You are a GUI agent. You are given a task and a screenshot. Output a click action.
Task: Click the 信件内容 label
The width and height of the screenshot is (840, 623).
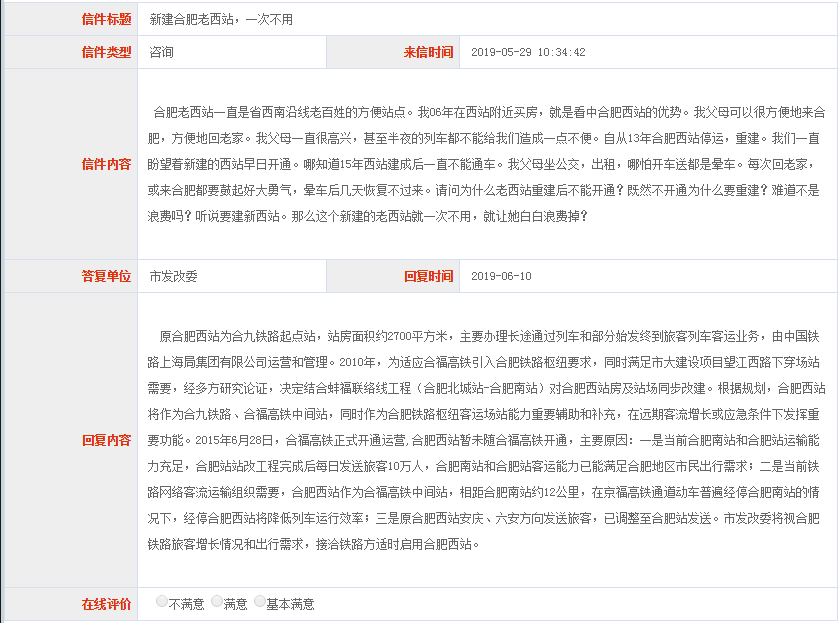(x=106, y=164)
